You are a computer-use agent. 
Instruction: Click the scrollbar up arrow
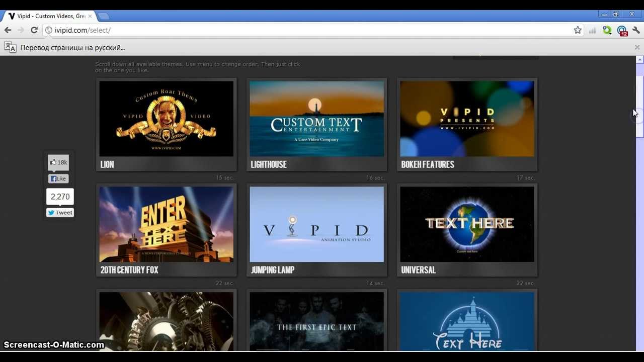click(640, 59)
